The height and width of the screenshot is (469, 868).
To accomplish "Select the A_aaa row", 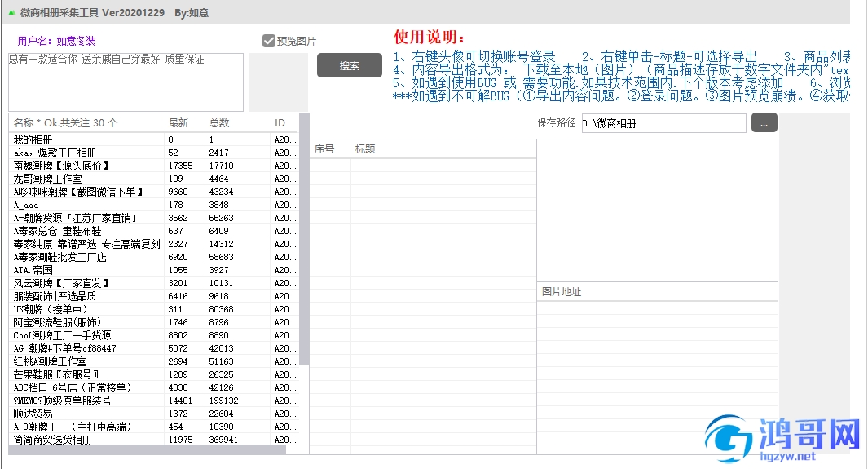I will (x=154, y=205).
